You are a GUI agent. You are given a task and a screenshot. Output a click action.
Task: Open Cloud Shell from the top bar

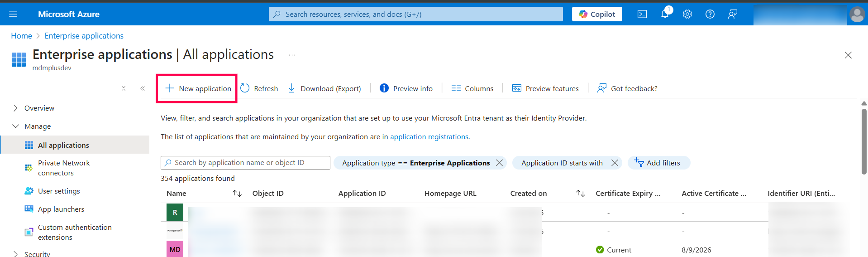click(642, 14)
